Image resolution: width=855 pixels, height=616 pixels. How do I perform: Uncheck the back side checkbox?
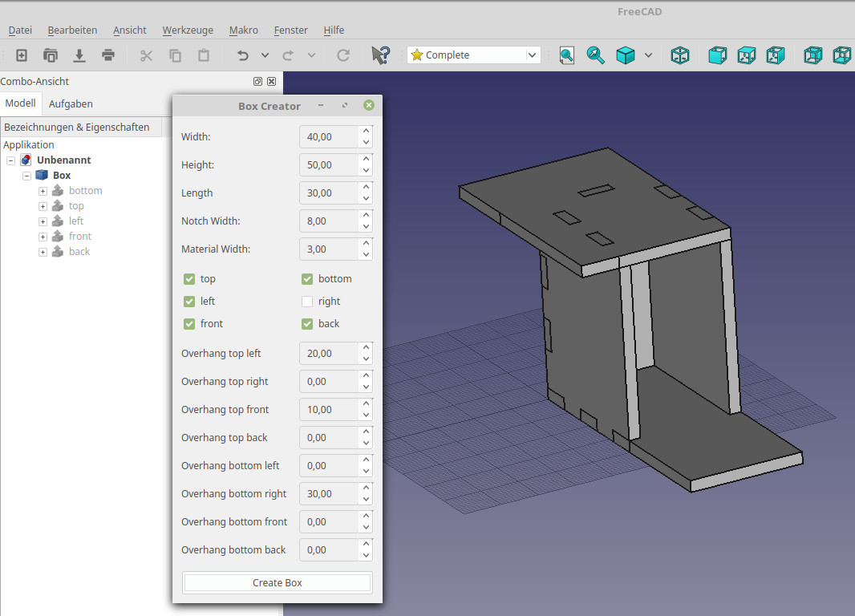(x=307, y=324)
